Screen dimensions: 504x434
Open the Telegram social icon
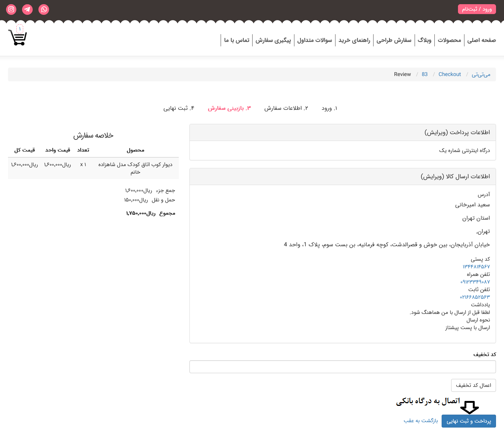tap(27, 9)
